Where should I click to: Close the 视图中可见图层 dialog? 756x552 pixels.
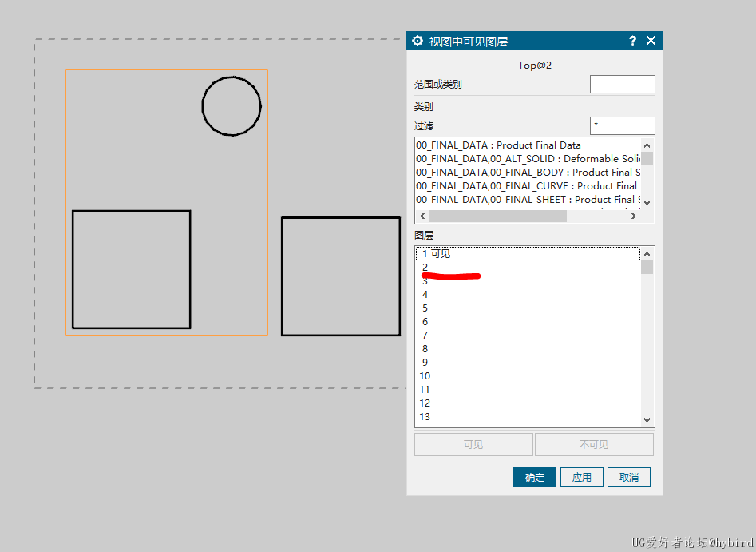click(x=651, y=41)
